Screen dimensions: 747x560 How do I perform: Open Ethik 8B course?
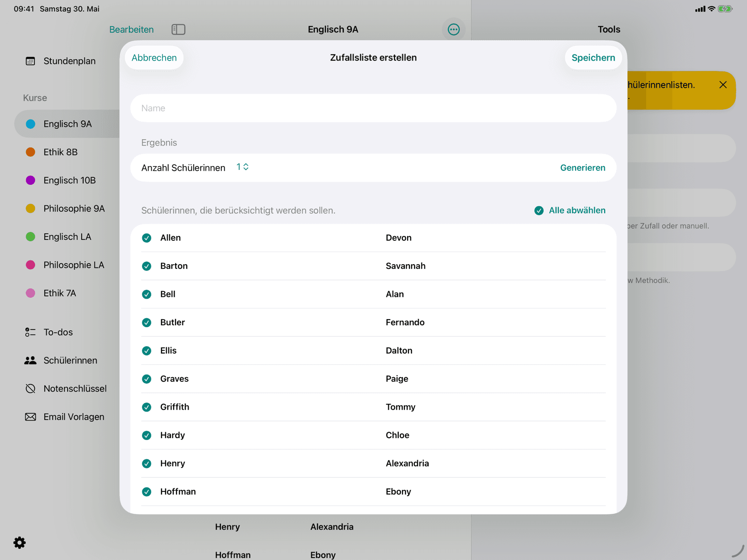[61, 152]
